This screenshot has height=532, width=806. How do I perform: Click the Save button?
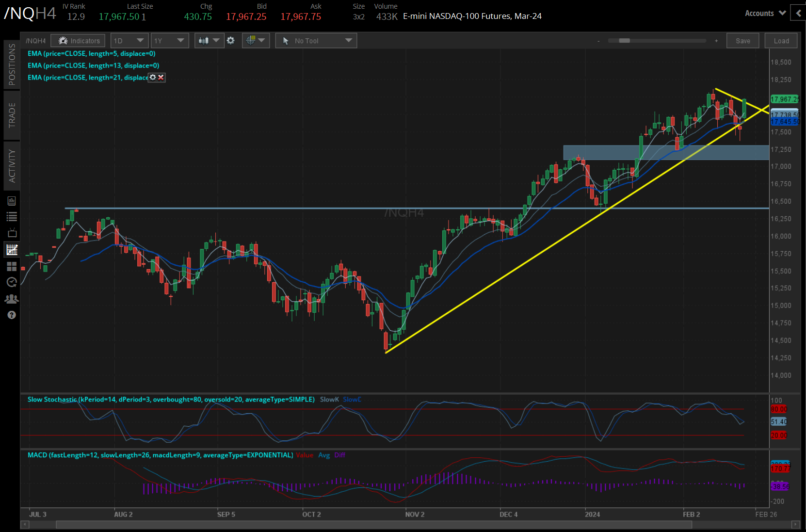click(x=742, y=40)
